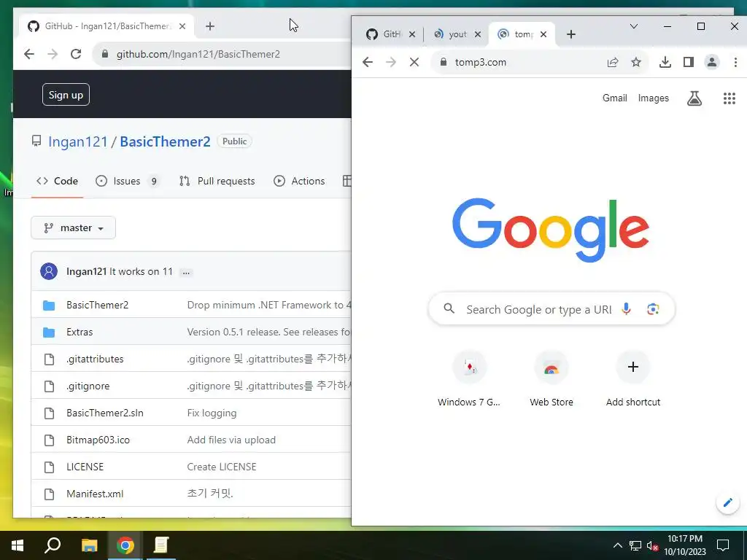Screen dimensions: 747x560
Task: Stop page loading in tomp3.com window
Action: (414, 62)
